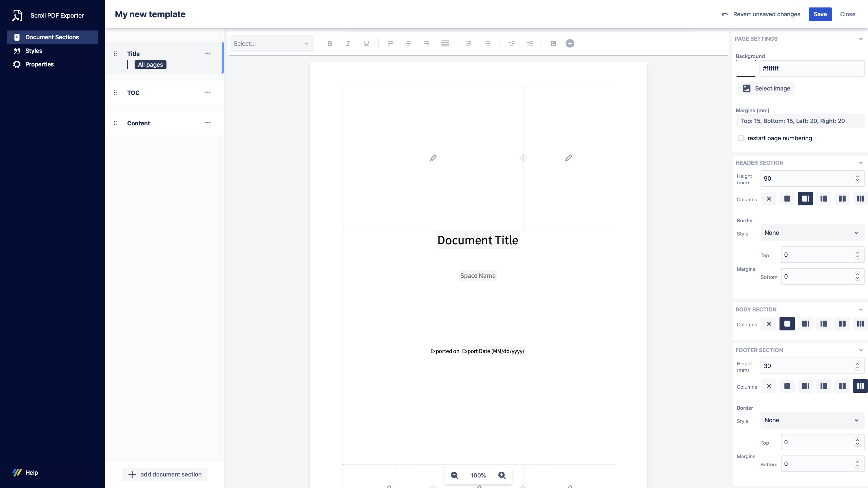868x488 pixels.
Task: Click justify text alignment icon
Action: (x=445, y=43)
